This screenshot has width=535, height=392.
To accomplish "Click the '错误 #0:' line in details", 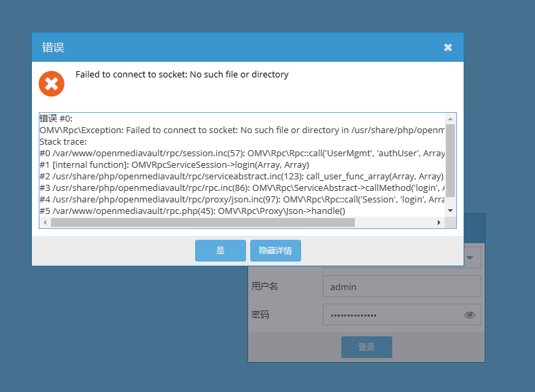I will click(x=56, y=118).
